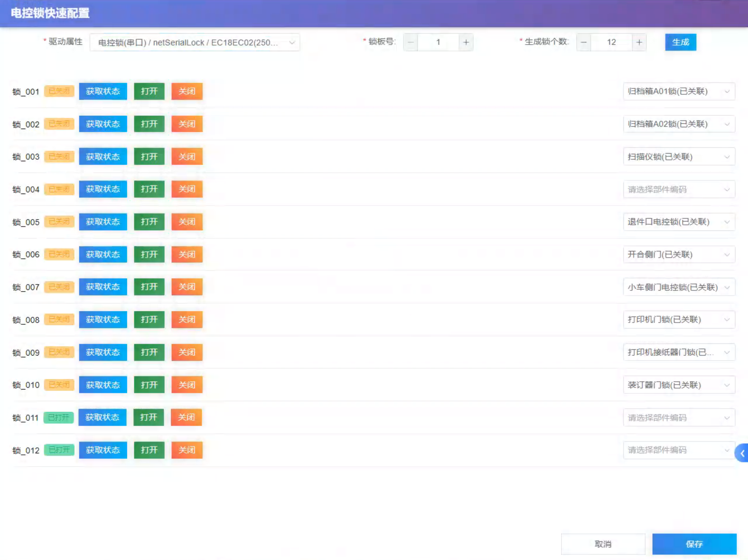This screenshot has height=560, width=748.
Task: Click the 锁板号 number input field
Action: (x=438, y=42)
